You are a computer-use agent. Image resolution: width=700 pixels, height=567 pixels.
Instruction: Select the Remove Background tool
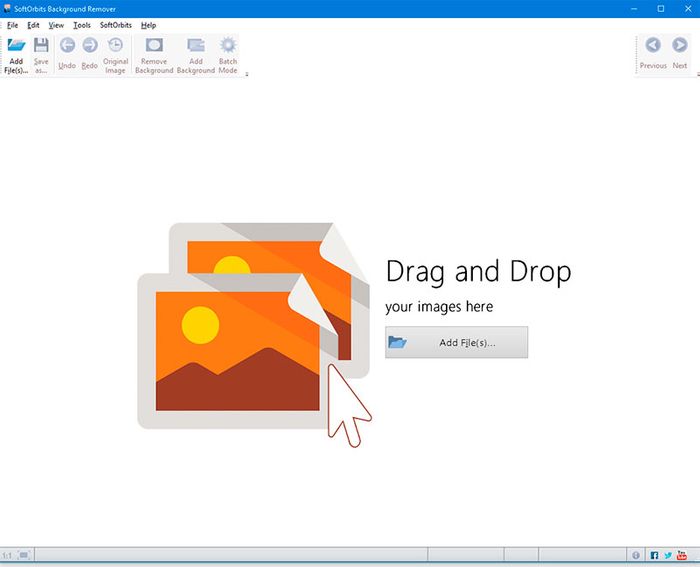tap(154, 46)
